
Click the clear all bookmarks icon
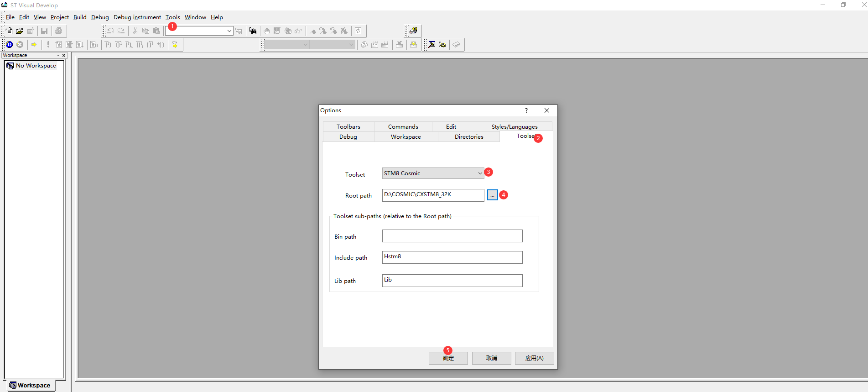coord(344,31)
